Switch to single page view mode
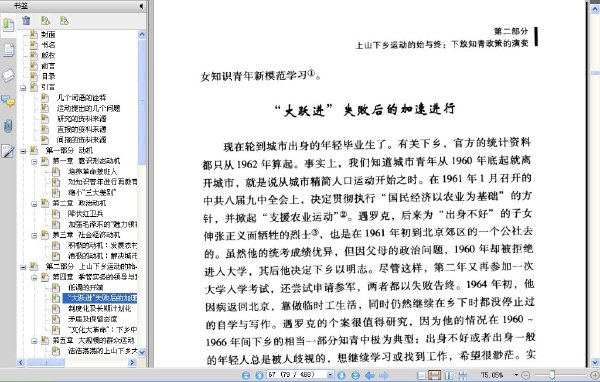600x382 pixels. click(x=421, y=375)
